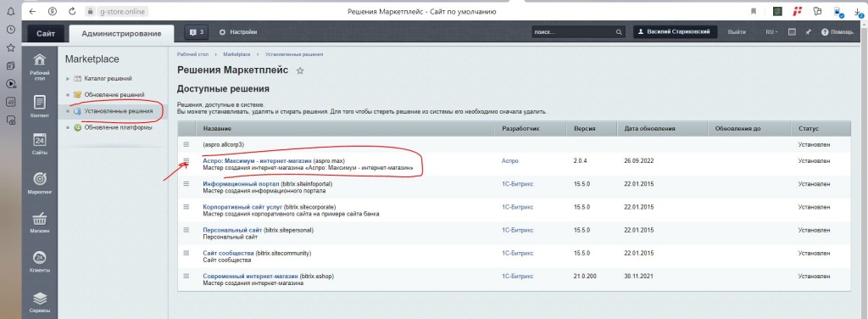Open the RU language dropdown

point(771,32)
